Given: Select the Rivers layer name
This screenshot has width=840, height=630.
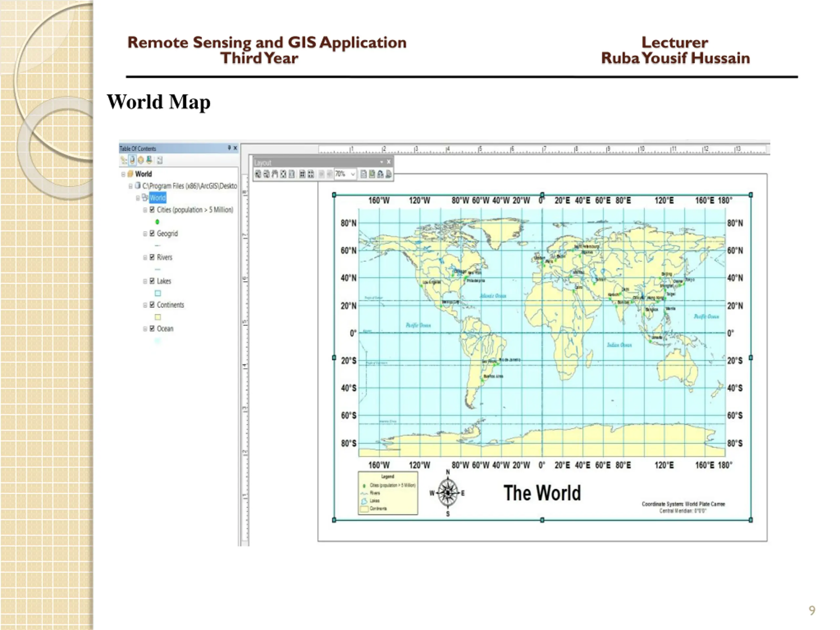Looking at the screenshot, I should click(164, 257).
